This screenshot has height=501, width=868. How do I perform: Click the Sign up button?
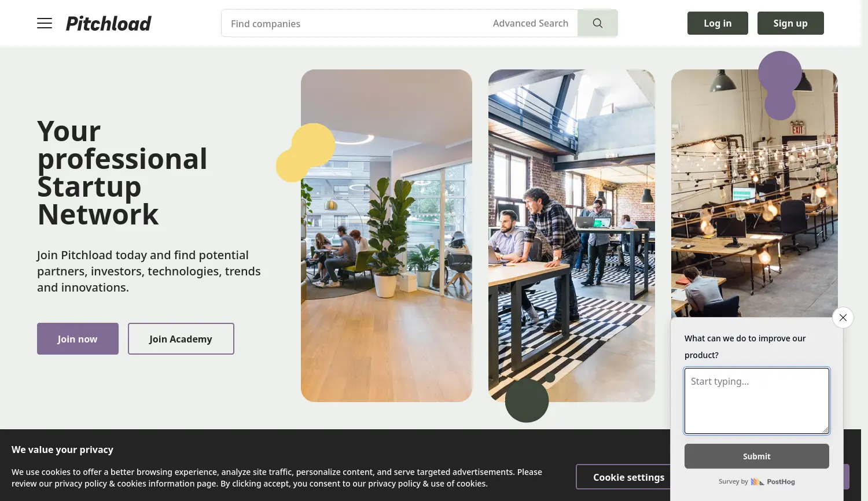790,23
